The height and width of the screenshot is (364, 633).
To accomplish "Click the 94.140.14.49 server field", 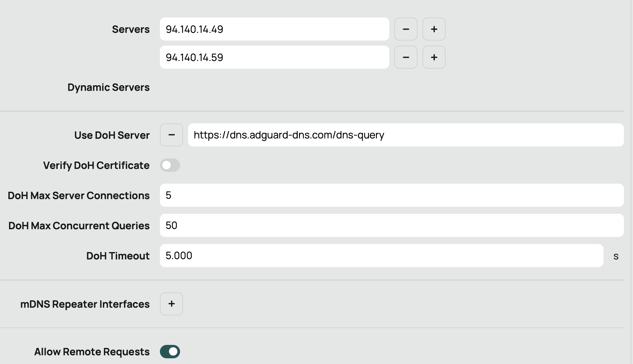I will pos(274,29).
